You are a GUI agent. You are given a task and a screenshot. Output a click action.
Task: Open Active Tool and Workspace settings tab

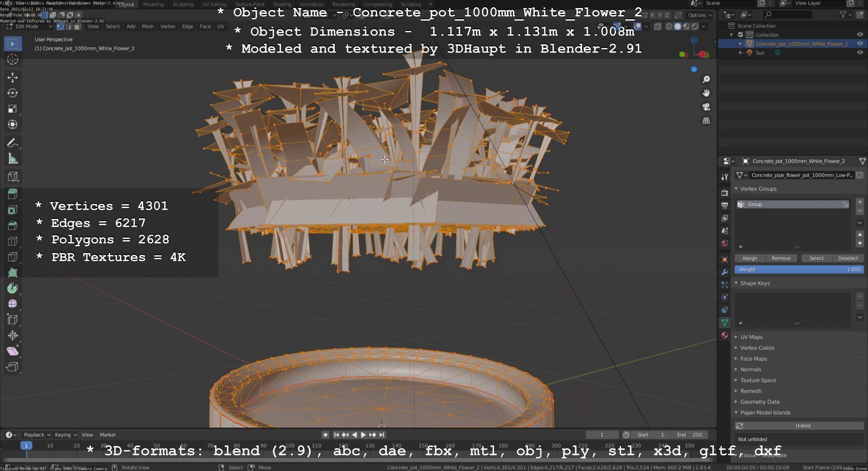(725, 177)
